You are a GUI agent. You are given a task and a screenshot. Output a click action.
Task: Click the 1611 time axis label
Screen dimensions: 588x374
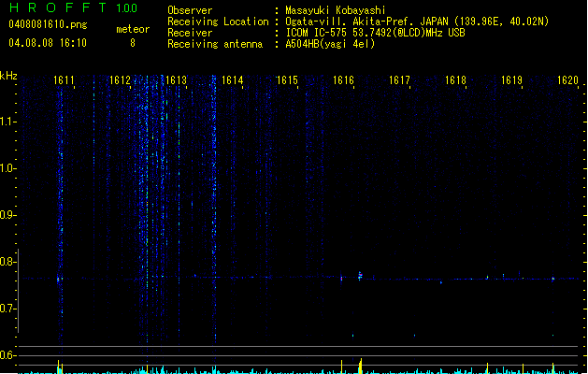[64, 80]
